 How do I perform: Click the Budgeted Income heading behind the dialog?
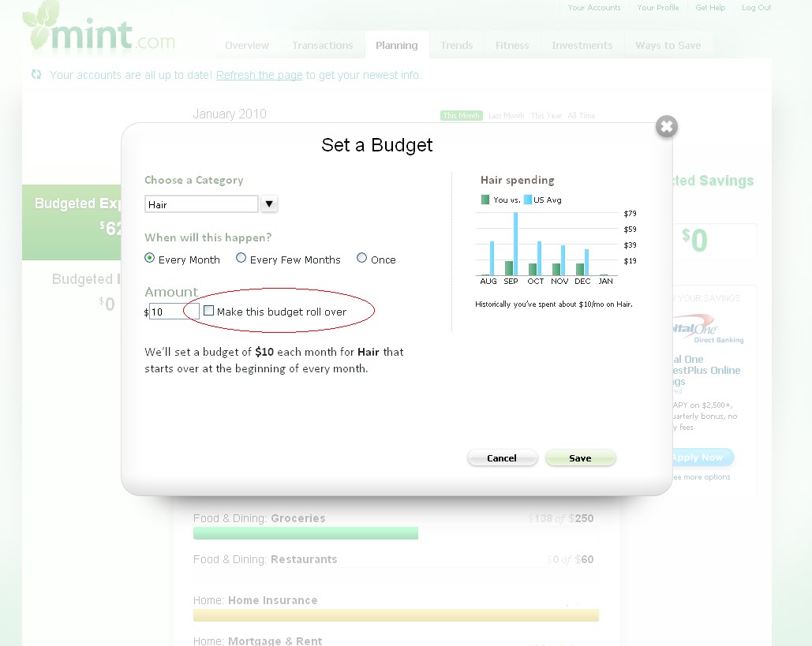[x=86, y=279]
